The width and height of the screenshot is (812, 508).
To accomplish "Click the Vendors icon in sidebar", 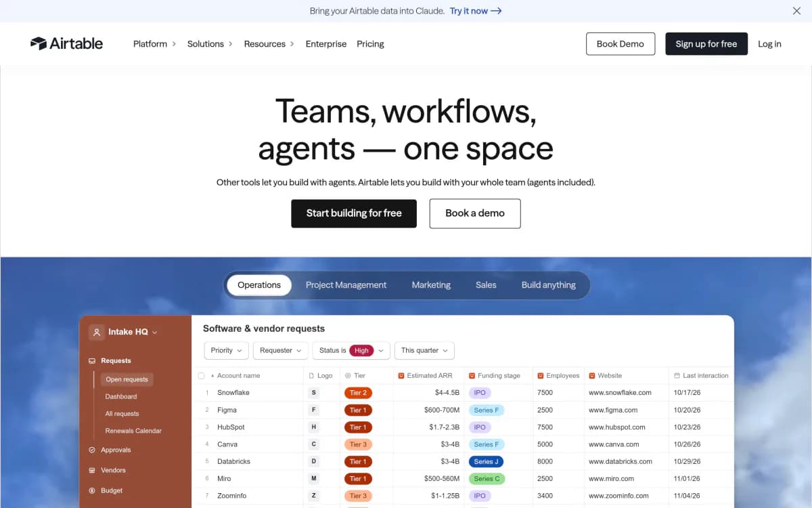I will pos(92,470).
